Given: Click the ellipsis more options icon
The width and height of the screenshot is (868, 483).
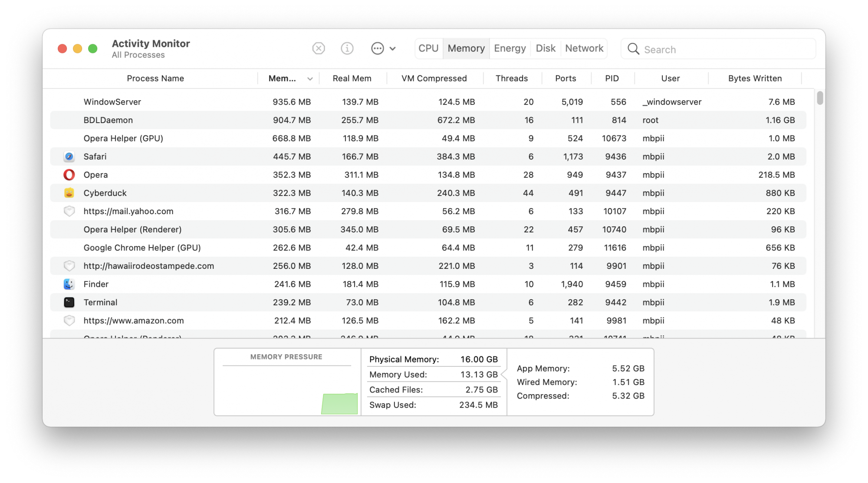Looking at the screenshot, I should (377, 48).
